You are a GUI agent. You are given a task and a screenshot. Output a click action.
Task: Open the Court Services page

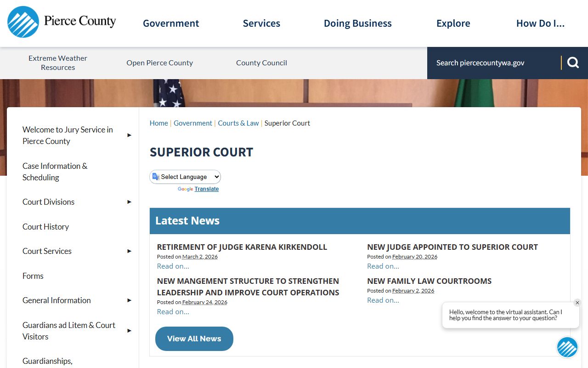pyautogui.click(x=47, y=251)
